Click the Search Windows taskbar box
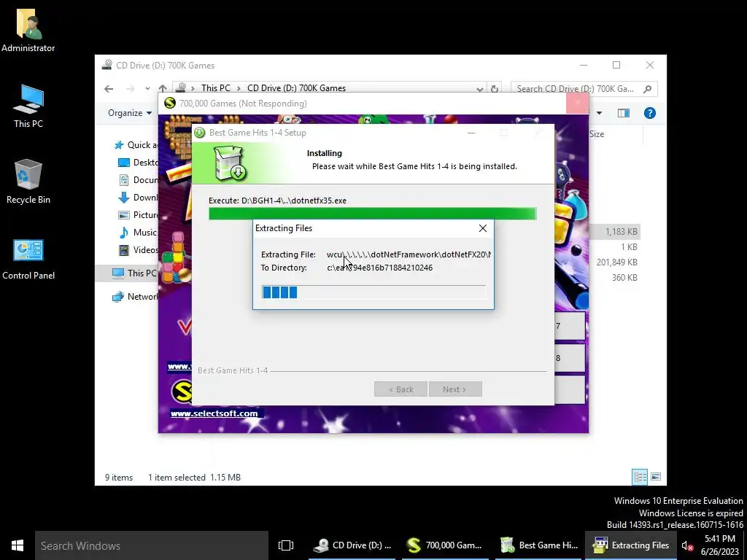 [152, 545]
